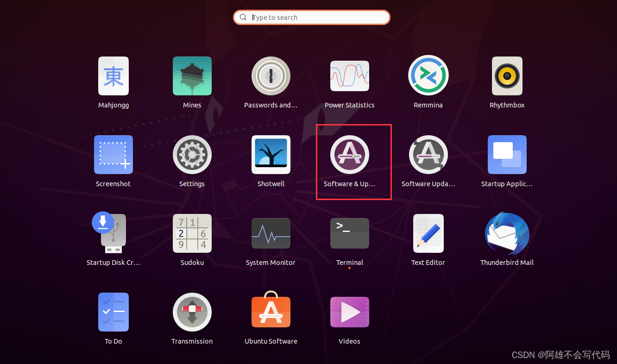Launch the Remmina remote desktop client
The height and width of the screenshot is (364, 617).
tap(428, 75)
